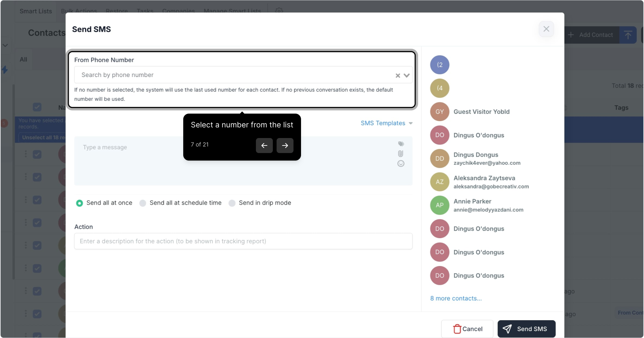Viewport: 644px width, 338px height.
Task: Select Send all at once radio
Action: pyautogui.click(x=80, y=203)
